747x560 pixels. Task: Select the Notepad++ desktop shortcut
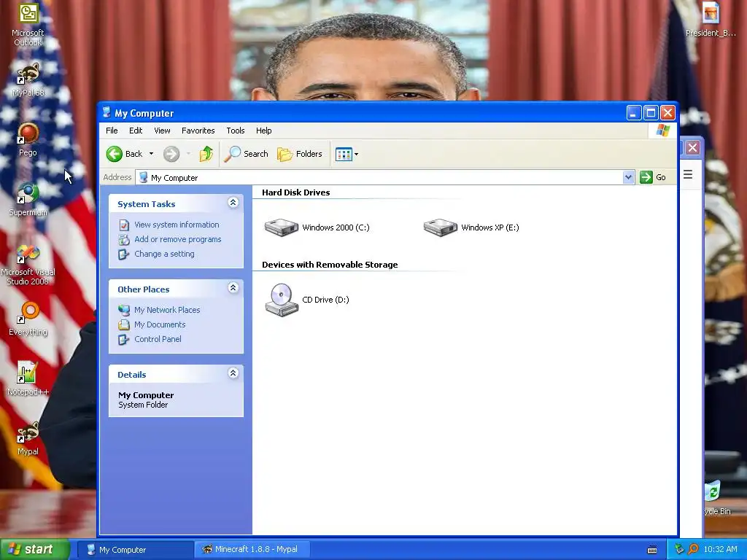[x=28, y=379]
